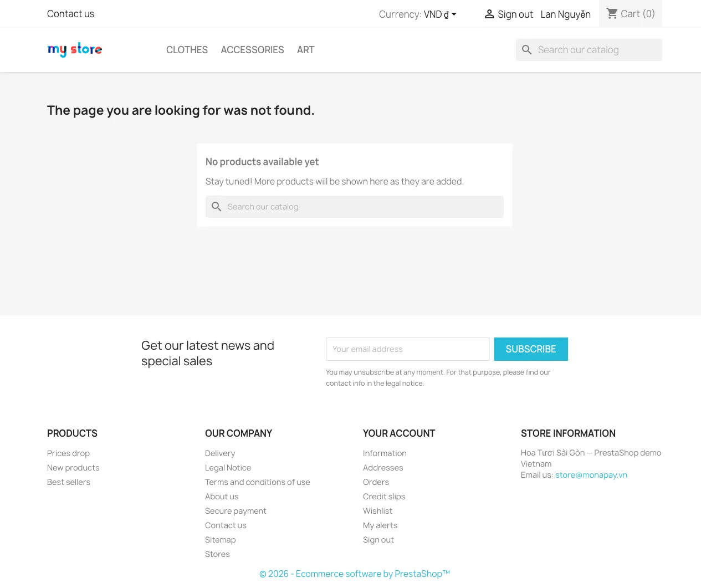701x588 pixels.
Task: Click the shopping cart icon
Action: coord(612,13)
